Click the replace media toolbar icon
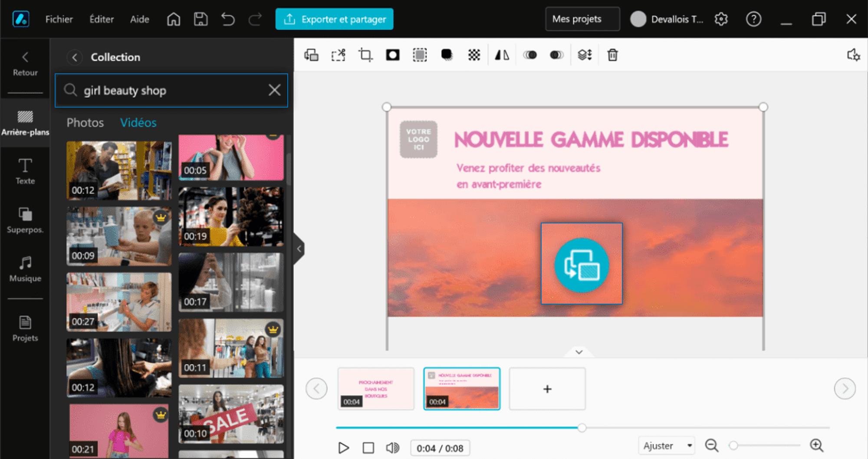868x459 pixels. click(x=311, y=55)
